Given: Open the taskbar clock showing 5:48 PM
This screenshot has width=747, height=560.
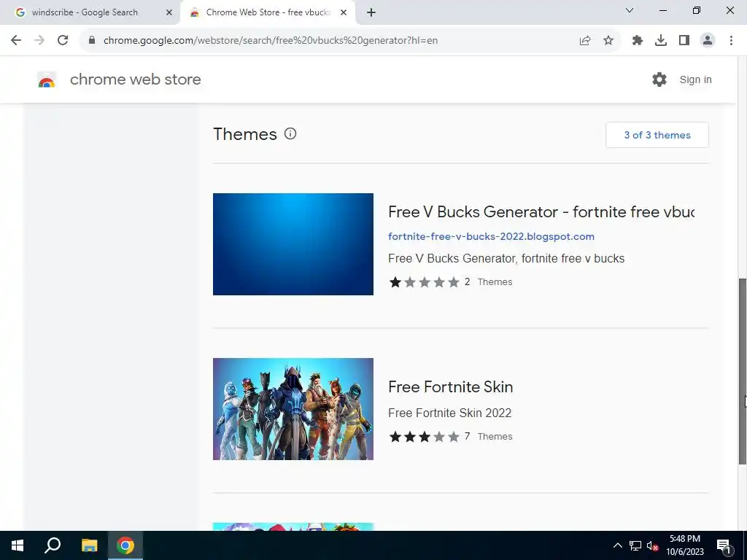Looking at the screenshot, I should coord(684,545).
